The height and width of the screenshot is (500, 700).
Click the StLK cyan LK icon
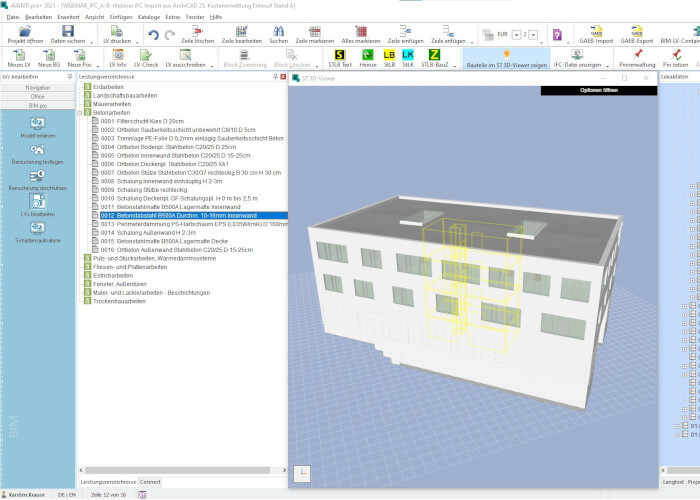coord(408,55)
